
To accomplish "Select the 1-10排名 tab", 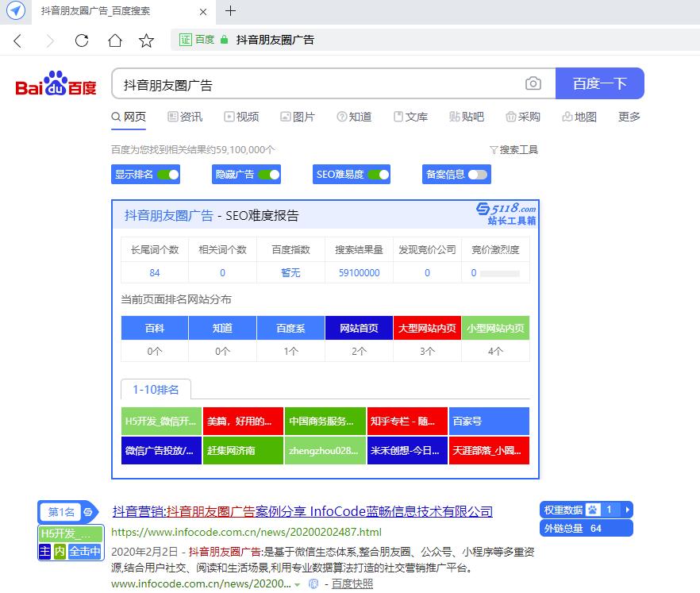I will click(156, 389).
